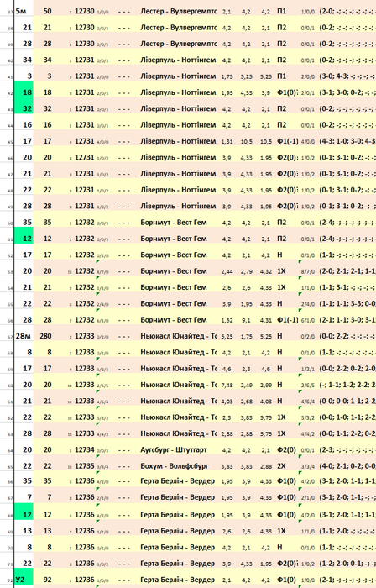Click the 2X outcome cell
This screenshot has width=376, height=588.
[x=281, y=465]
